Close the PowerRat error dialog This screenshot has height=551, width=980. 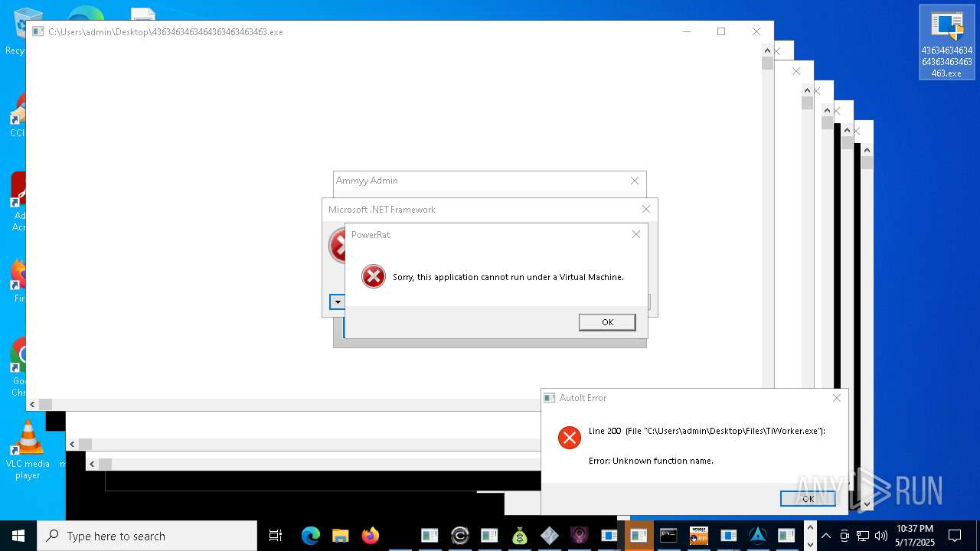[635, 234]
